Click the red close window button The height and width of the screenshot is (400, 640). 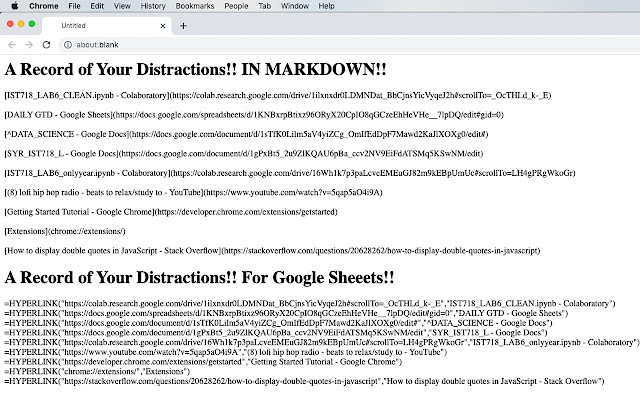pos(10,24)
